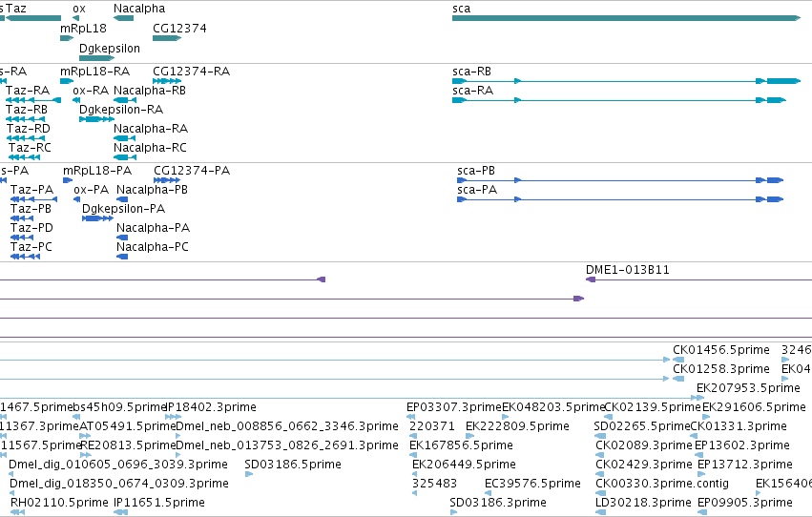Click the CK01258.3prime EST label
Viewport: 812px width, 517px height.
(721, 369)
